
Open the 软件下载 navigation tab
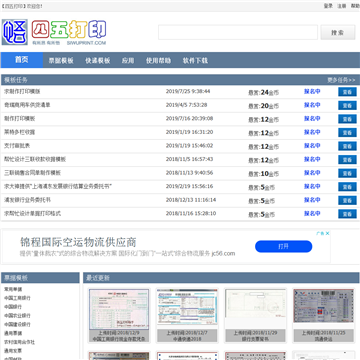(x=195, y=61)
